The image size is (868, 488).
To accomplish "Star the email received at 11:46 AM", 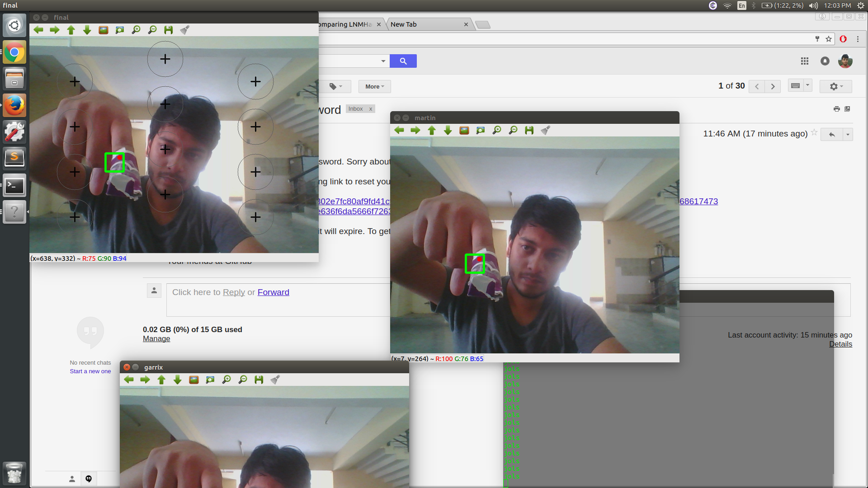I will 814,132.
